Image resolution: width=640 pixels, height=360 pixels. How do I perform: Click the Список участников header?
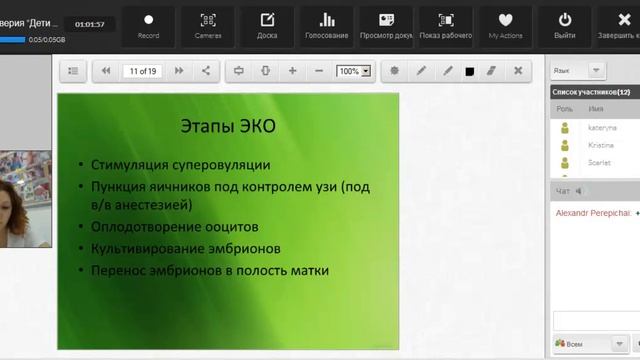coord(595,92)
